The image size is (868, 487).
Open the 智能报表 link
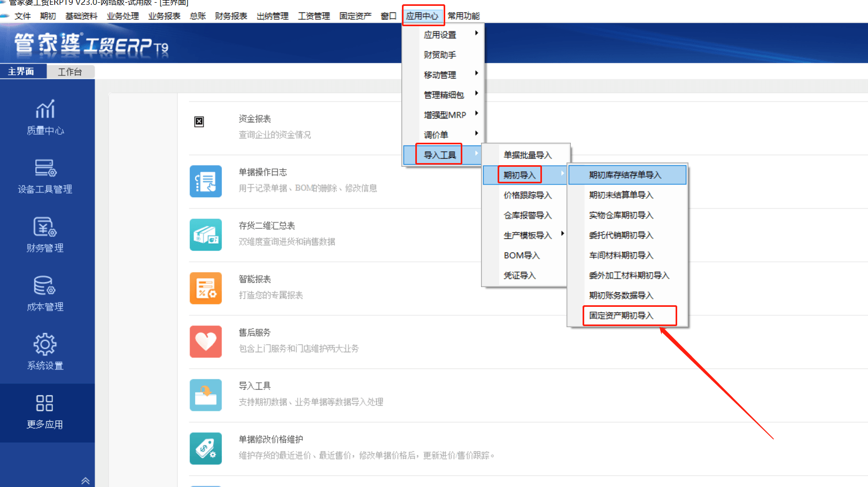tap(255, 279)
